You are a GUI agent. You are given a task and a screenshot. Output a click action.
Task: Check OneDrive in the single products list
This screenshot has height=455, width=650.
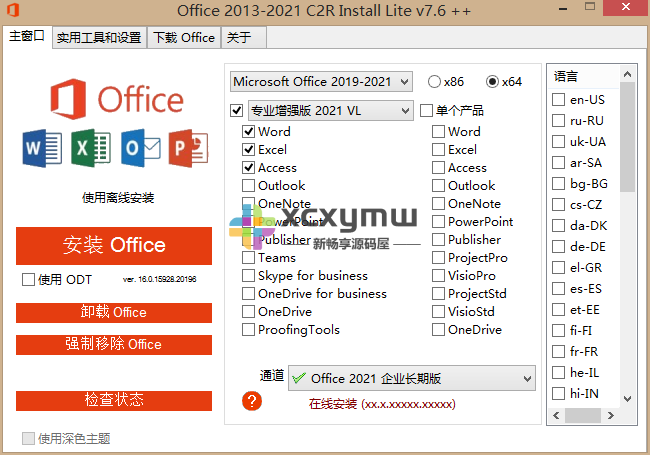coord(438,329)
